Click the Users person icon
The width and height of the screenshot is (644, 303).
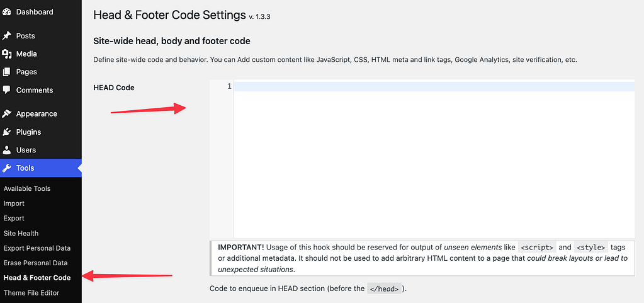click(6, 150)
